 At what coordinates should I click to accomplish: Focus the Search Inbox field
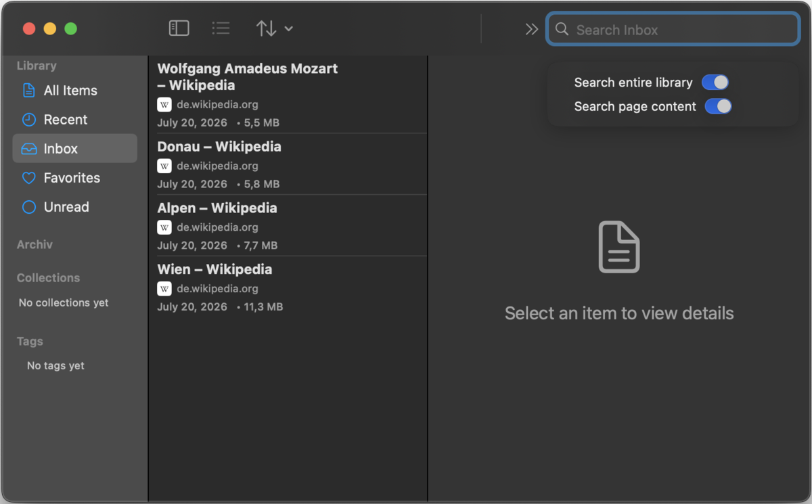673,29
